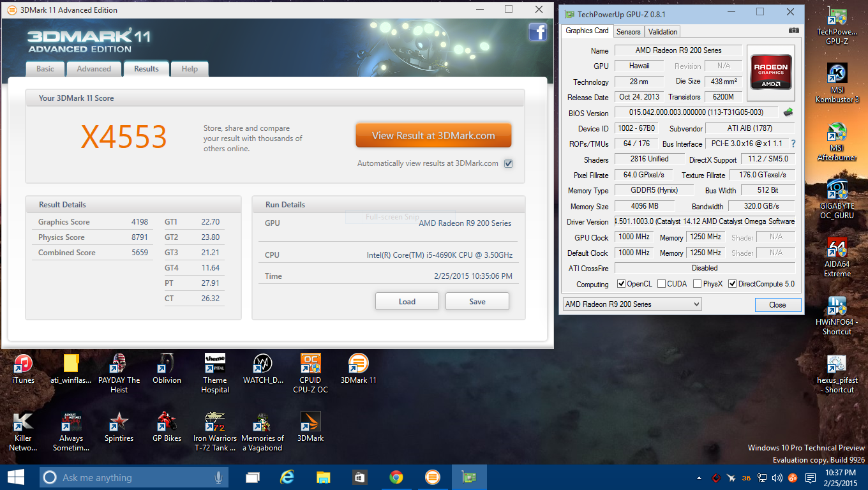
Task: Toggle PhysX checkbox in GPU-Z
Action: [698, 284]
